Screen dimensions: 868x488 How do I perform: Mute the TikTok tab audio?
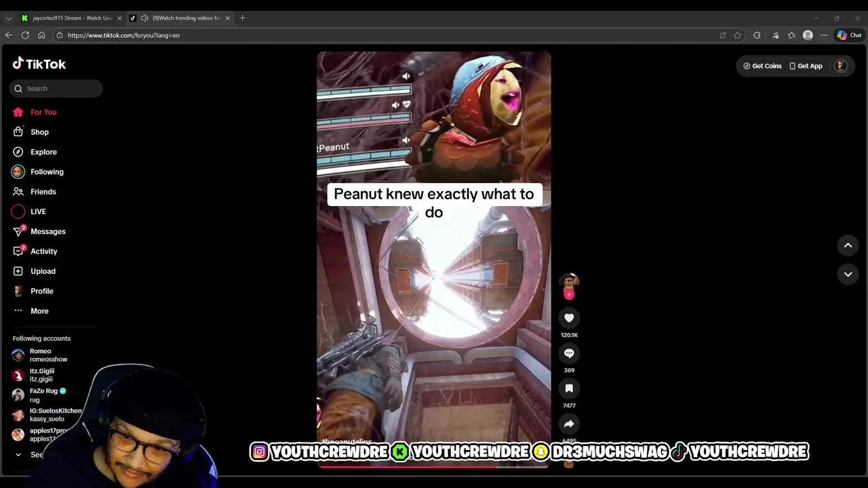coord(144,18)
